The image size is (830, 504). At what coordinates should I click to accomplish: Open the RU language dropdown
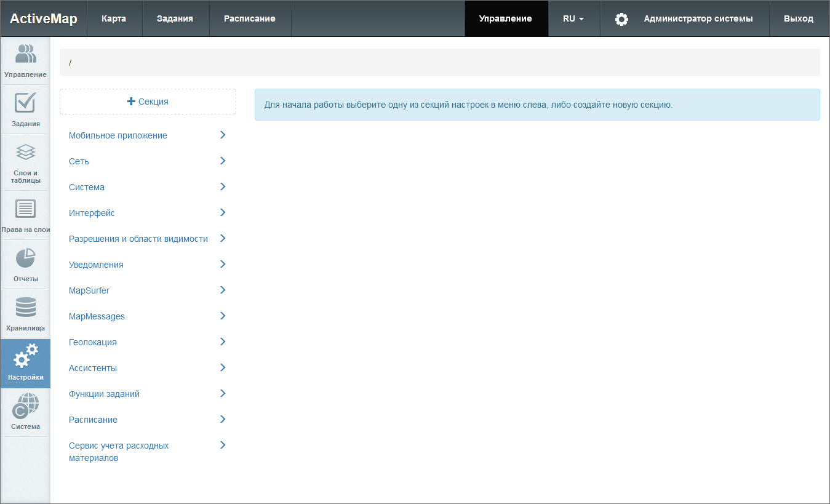[x=573, y=18]
